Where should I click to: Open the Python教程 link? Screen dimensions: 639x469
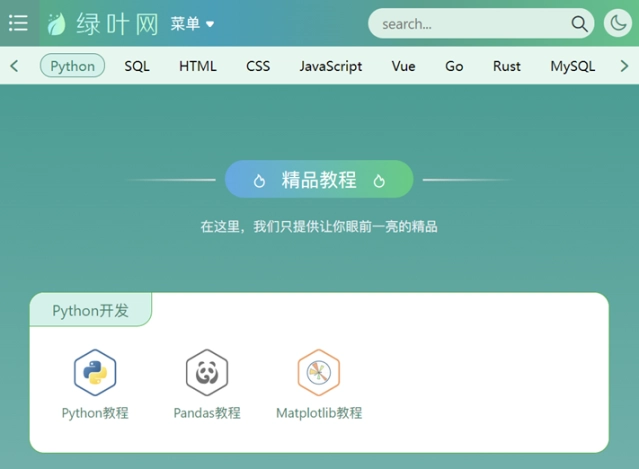pyautogui.click(x=95, y=413)
